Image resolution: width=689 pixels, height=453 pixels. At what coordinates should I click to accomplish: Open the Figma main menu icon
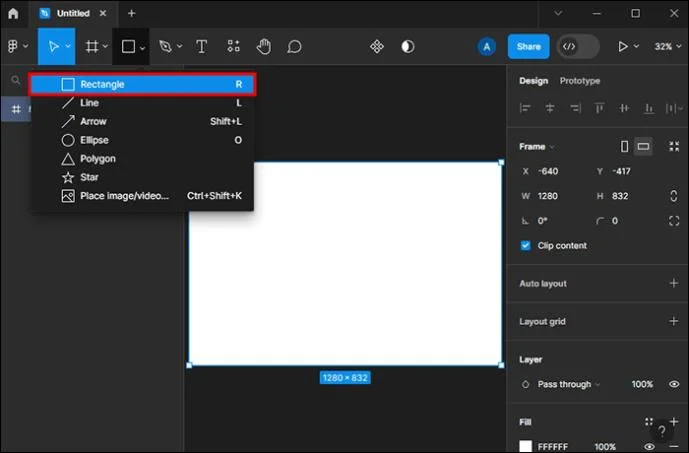click(x=13, y=46)
